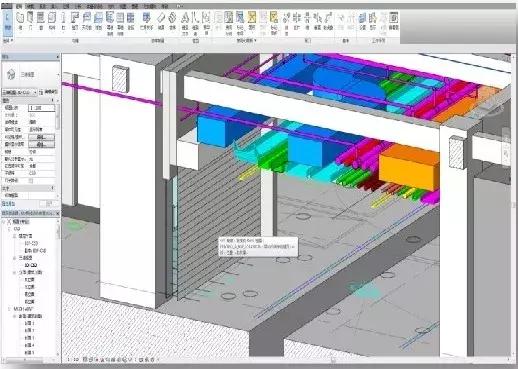Open the 体量和场地 ribbon tab

pos(94,6)
